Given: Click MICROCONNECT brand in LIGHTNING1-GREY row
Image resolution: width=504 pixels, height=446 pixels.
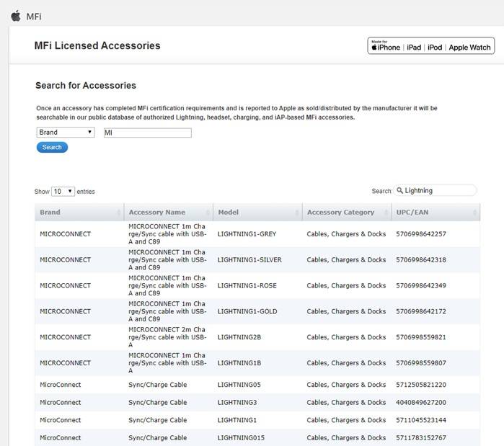Looking at the screenshot, I should tap(65, 234).
